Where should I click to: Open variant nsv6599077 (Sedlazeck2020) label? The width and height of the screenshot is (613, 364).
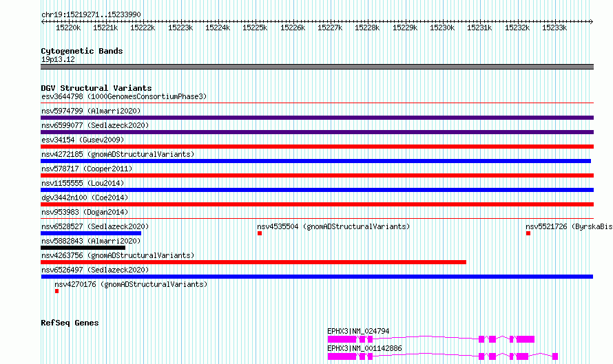pos(95,125)
